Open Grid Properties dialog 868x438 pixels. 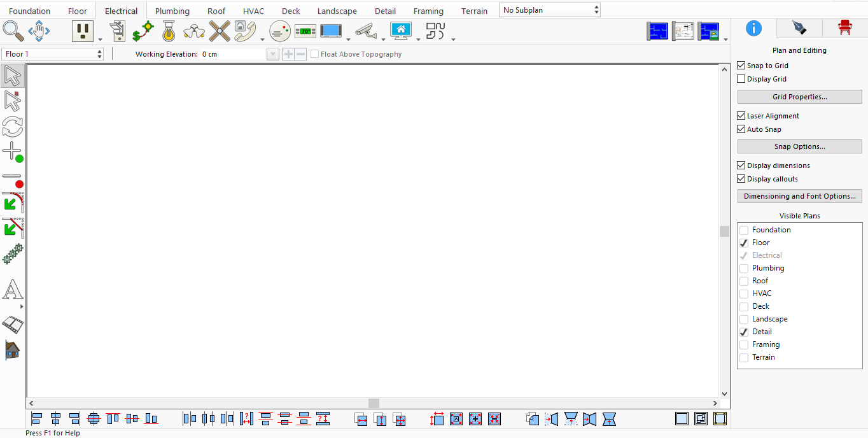point(799,97)
